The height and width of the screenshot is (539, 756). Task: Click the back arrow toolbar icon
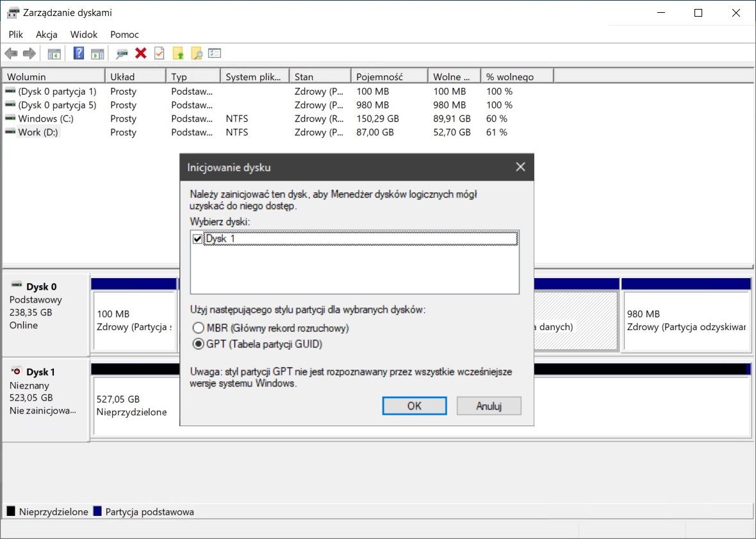click(x=11, y=54)
